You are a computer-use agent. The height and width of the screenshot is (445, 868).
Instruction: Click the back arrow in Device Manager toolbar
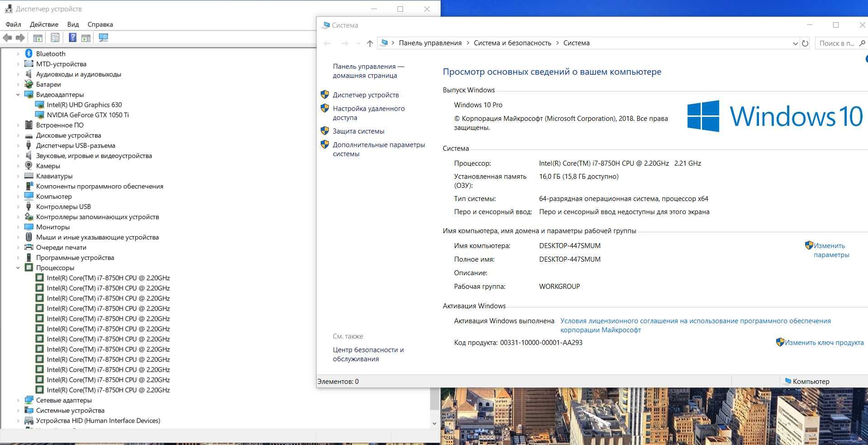[7, 38]
